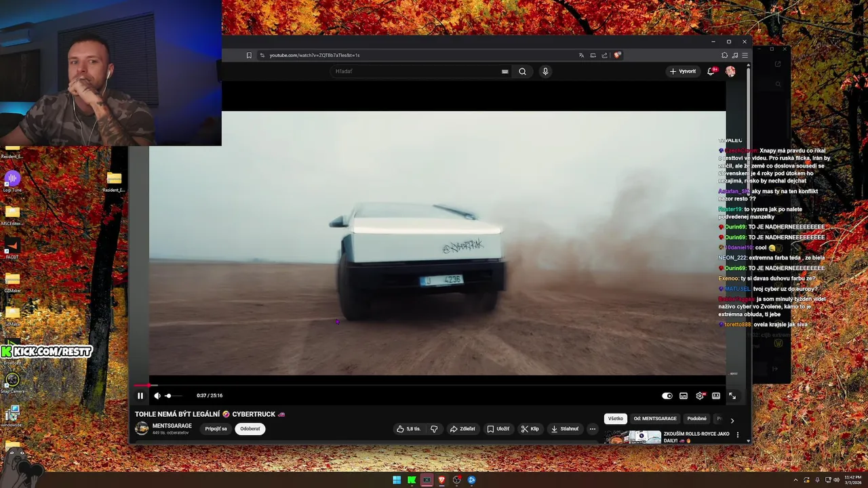Toggle the autoplay switch in player
This screenshot has height=488, width=868.
point(667,396)
